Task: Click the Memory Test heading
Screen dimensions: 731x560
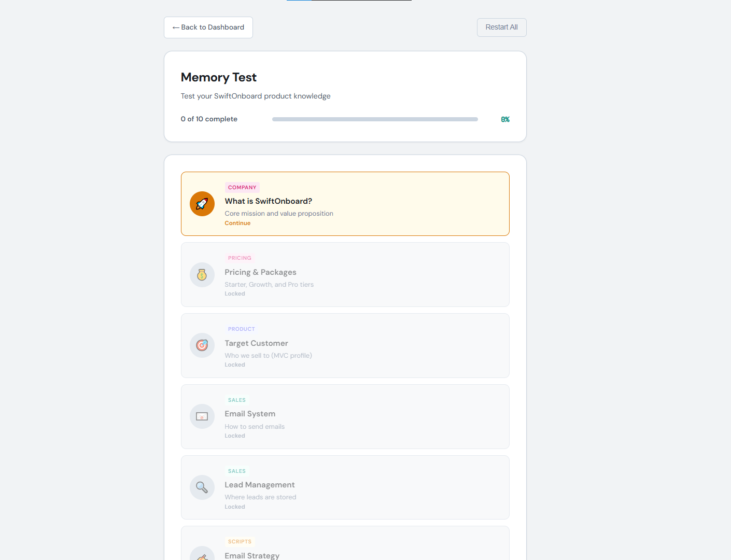Action: click(x=218, y=77)
